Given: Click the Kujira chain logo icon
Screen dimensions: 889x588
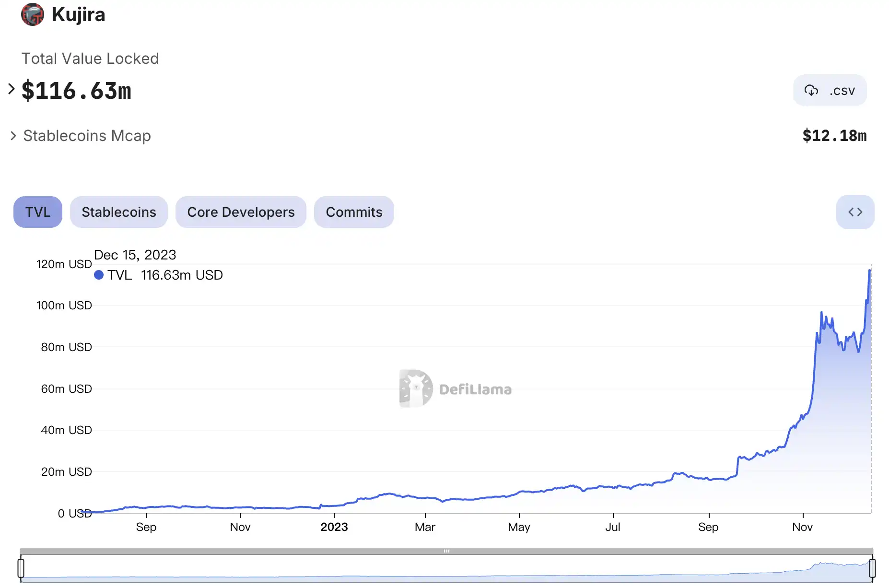Looking at the screenshot, I should 32,14.
